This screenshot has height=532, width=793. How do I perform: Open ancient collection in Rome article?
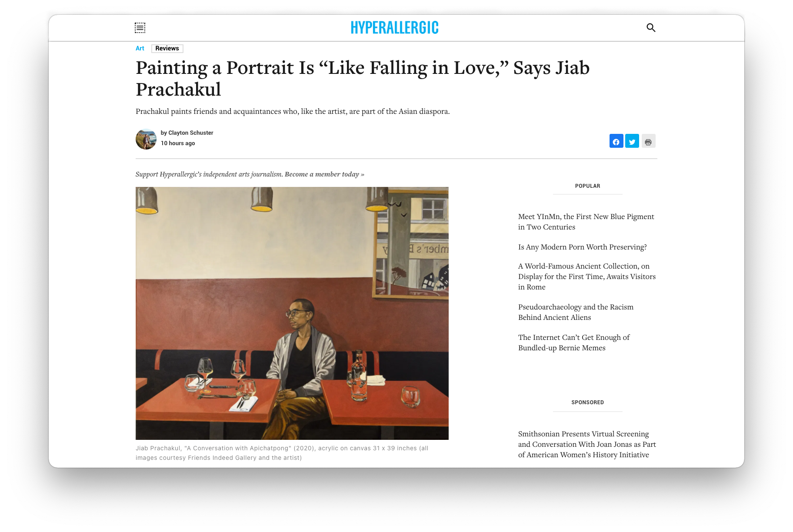[587, 276]
